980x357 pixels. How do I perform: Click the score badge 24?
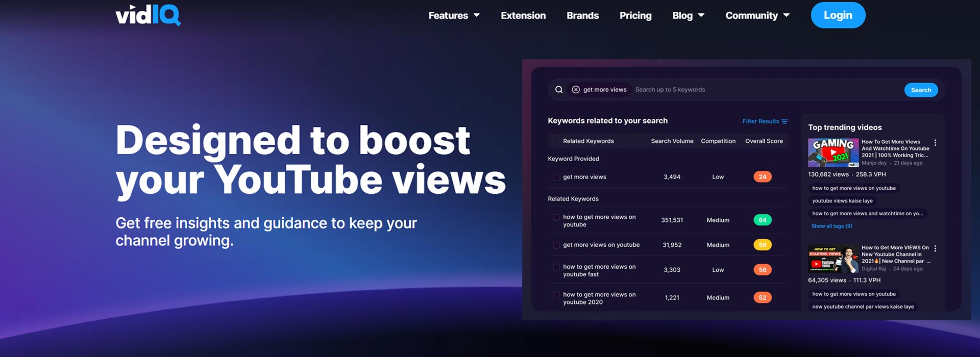click(763, 177)
